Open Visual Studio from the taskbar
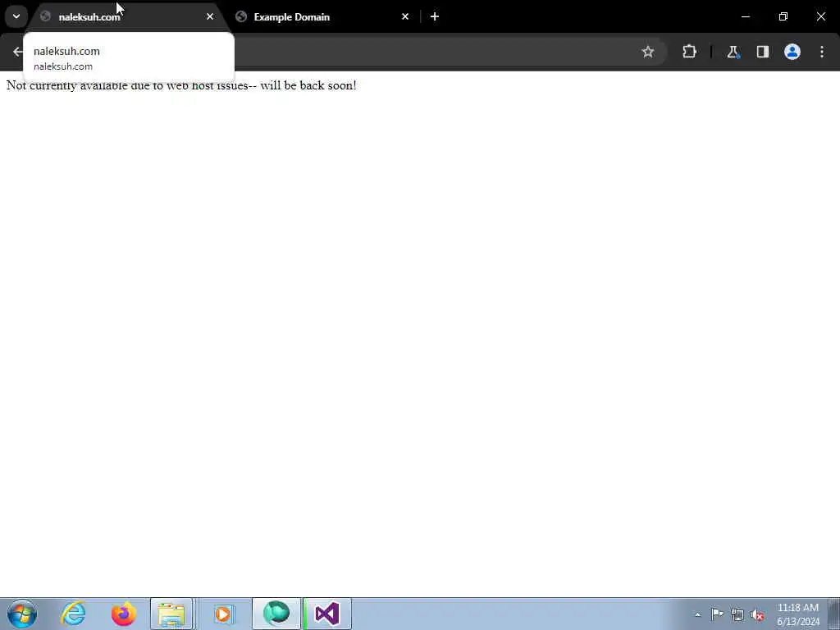Screen dimensions: 840x630 [x=327, y=614]
